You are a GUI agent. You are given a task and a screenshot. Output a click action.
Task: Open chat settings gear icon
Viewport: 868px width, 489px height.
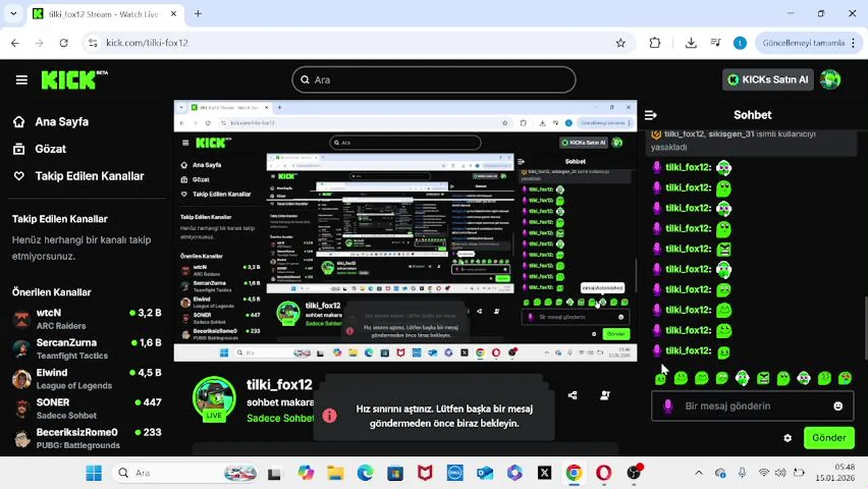coord(787,438)
